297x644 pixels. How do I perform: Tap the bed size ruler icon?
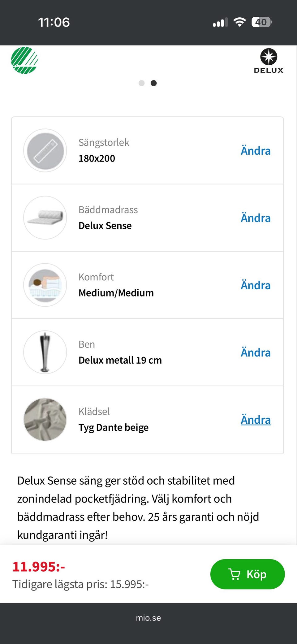(x=45, y=151)
